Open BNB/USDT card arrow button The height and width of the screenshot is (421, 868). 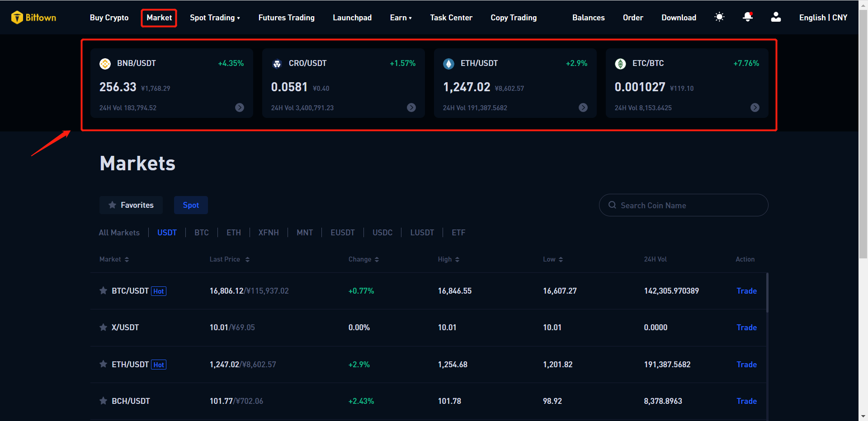point(240,108)
